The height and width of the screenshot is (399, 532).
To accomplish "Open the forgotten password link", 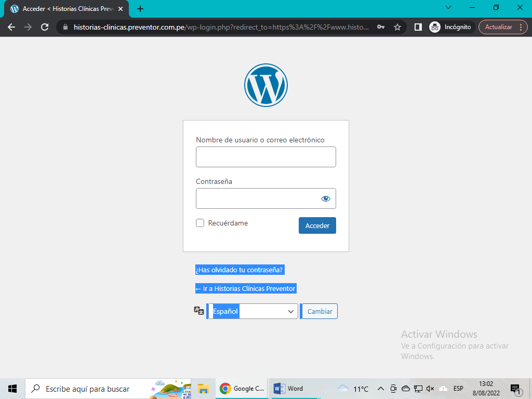I will click(x=239, y=270).
